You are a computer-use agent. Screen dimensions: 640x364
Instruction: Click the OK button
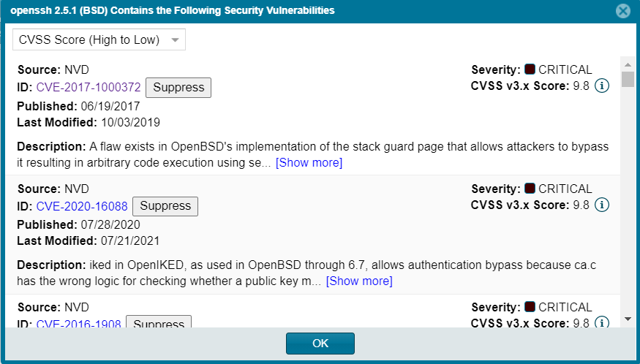click(320, 344)
